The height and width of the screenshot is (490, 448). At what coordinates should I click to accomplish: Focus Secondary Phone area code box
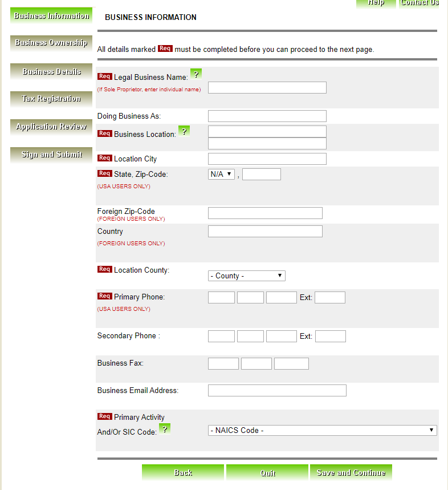[221, 336]
